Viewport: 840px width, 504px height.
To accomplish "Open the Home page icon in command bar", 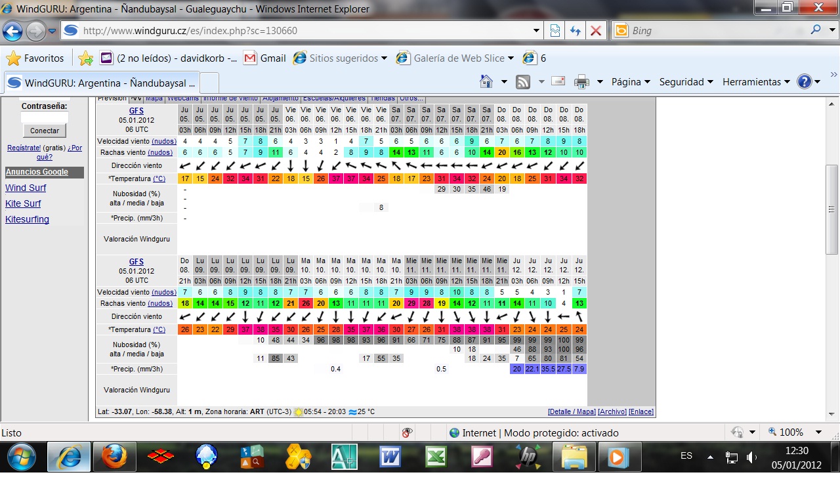I will tap(486, 82).
